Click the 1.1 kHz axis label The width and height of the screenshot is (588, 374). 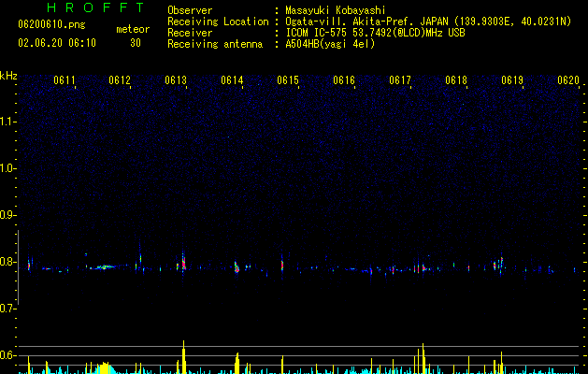[8, 122]
